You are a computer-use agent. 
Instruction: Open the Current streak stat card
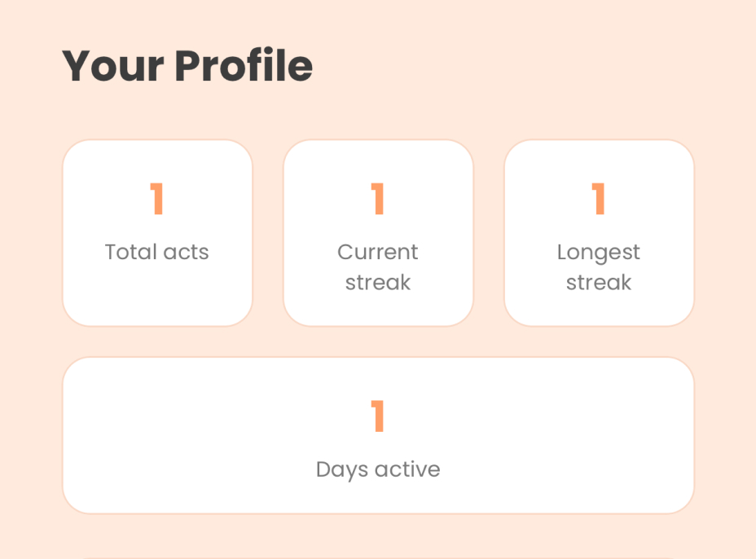378,233
